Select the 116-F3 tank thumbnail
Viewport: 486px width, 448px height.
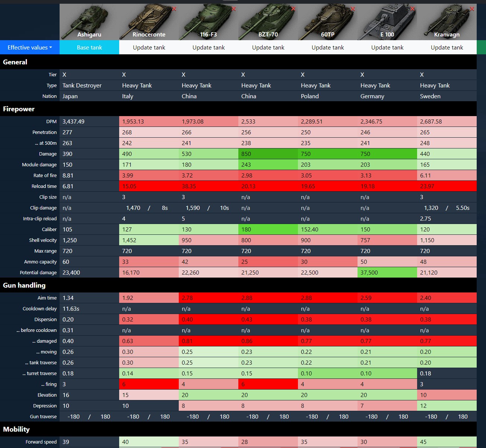point(209,22)
